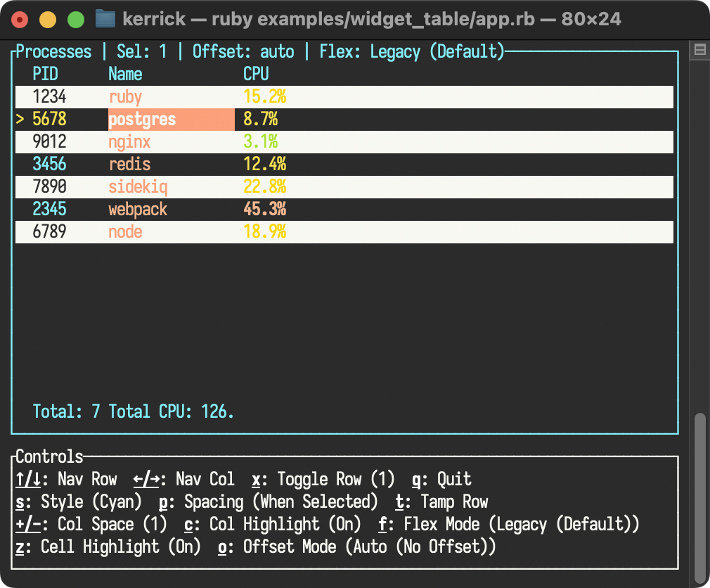
Task: Click the CPU column header
Action: 257,75
